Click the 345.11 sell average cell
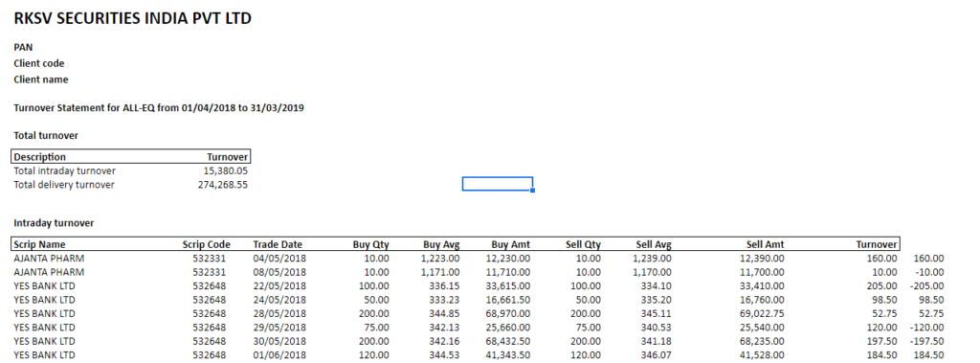Screen dimensions: 980x363 657,313
